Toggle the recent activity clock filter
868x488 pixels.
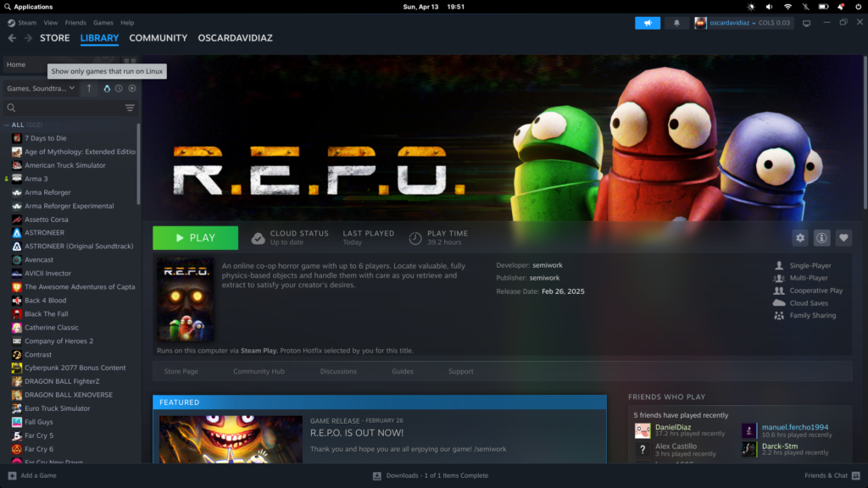(119, 88)
